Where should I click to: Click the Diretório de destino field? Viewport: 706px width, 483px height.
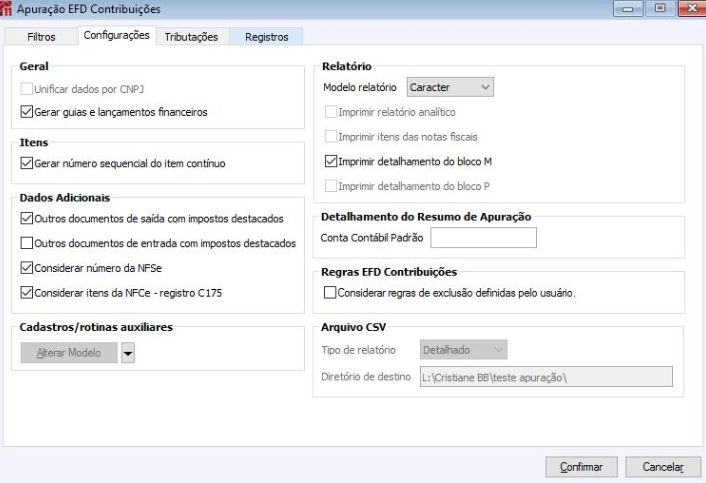tap(547, 377)
